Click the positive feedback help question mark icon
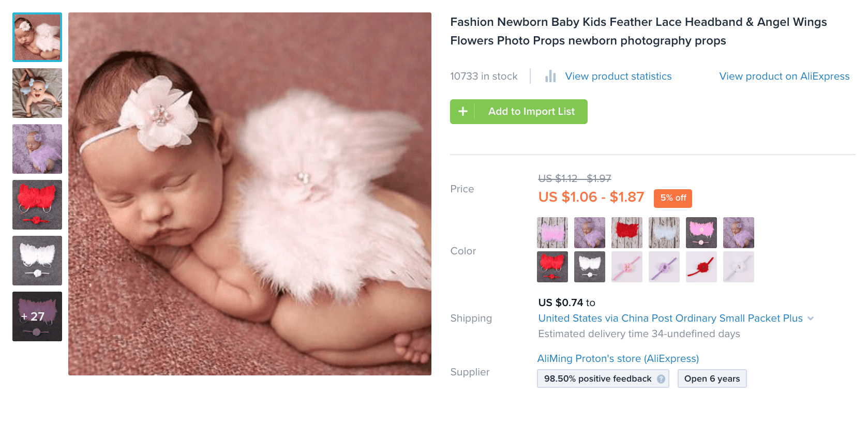Viewport: 868px width, 424px height. [x=661, y=379]
